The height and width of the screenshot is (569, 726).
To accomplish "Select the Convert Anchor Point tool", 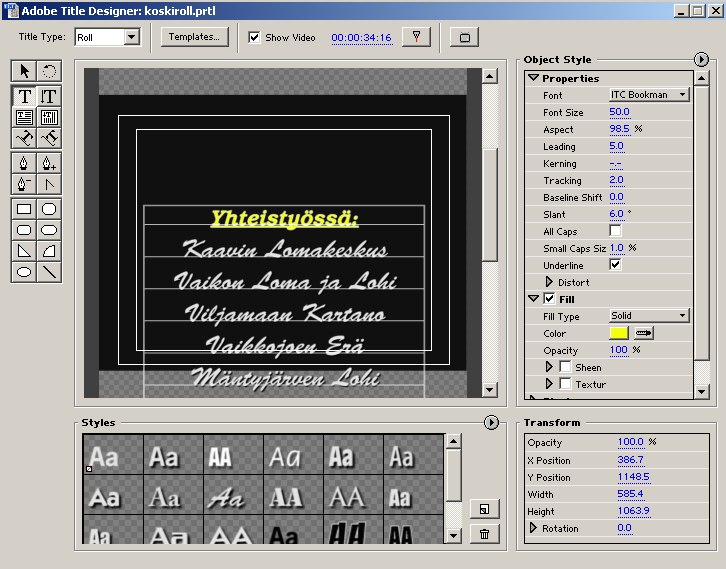I will tap(49, 184).
